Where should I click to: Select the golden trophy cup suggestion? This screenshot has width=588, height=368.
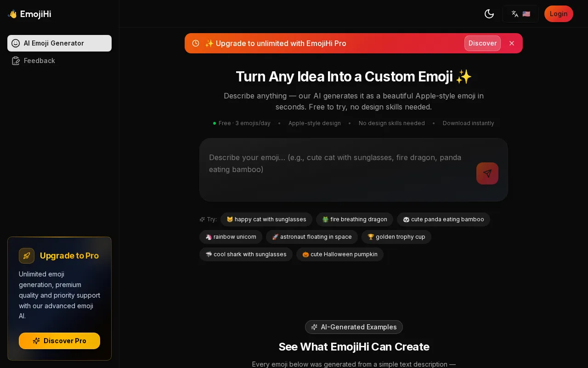(x=396, y=237)
